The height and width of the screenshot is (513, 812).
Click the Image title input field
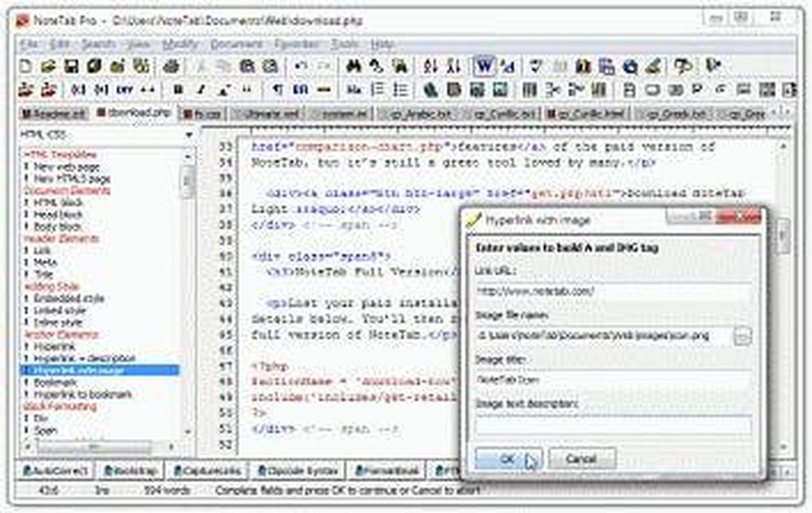tap(613, 380)
